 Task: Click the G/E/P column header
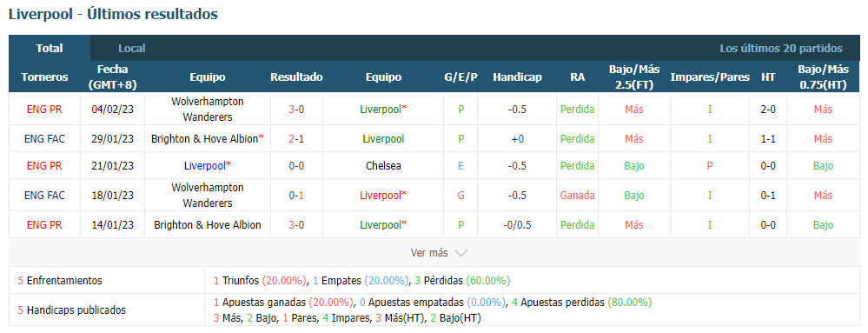click(x=461, y=77)
